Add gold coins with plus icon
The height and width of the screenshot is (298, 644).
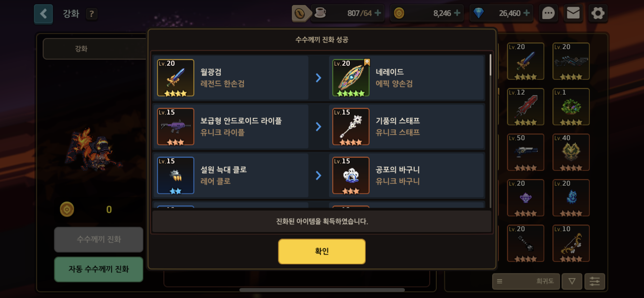[457, 13]
